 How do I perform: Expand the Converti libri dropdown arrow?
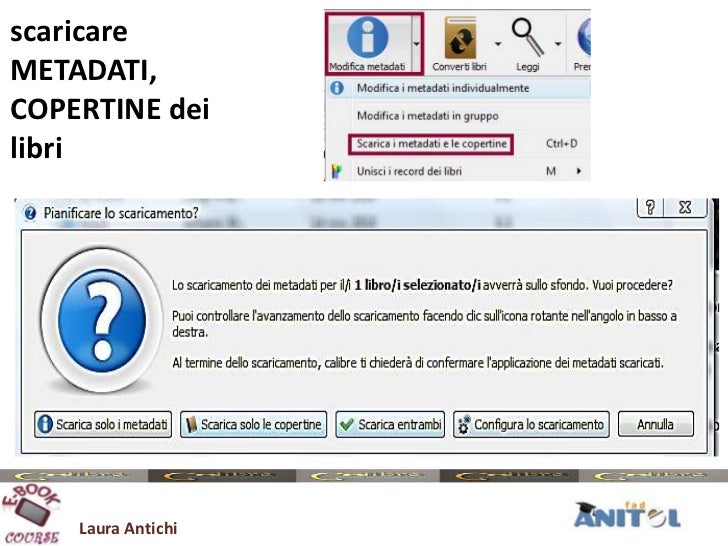(x=498, y=44)
